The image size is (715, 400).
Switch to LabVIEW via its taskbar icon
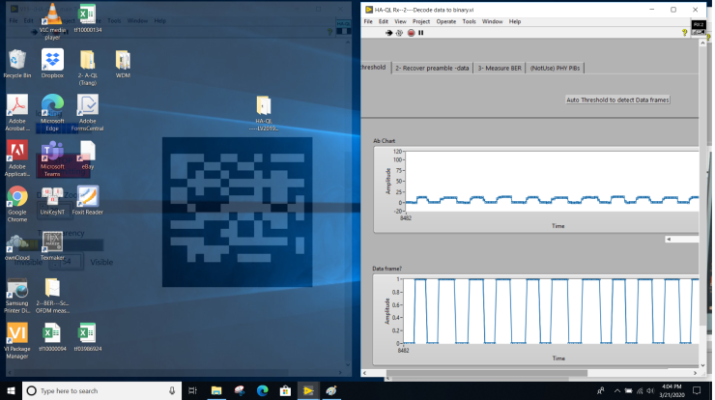coord(308,390)
